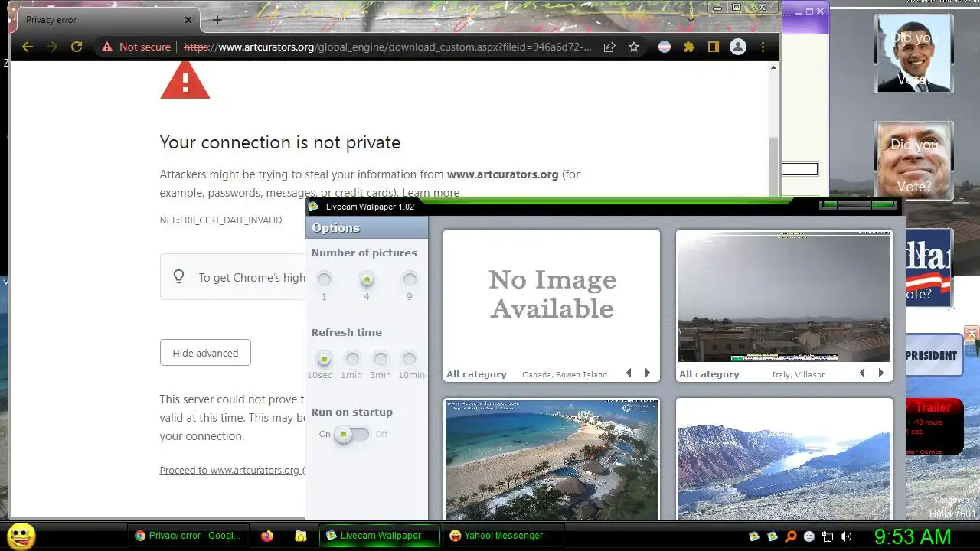The height and width of the screenshot is (551, 980).
Task: Switch to Livecam Wallpaper taskbar item
Action: point(380,536)
